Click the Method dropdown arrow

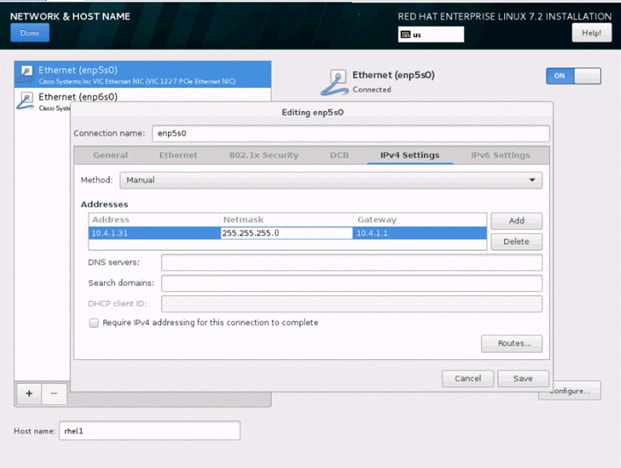coord(532,180)
